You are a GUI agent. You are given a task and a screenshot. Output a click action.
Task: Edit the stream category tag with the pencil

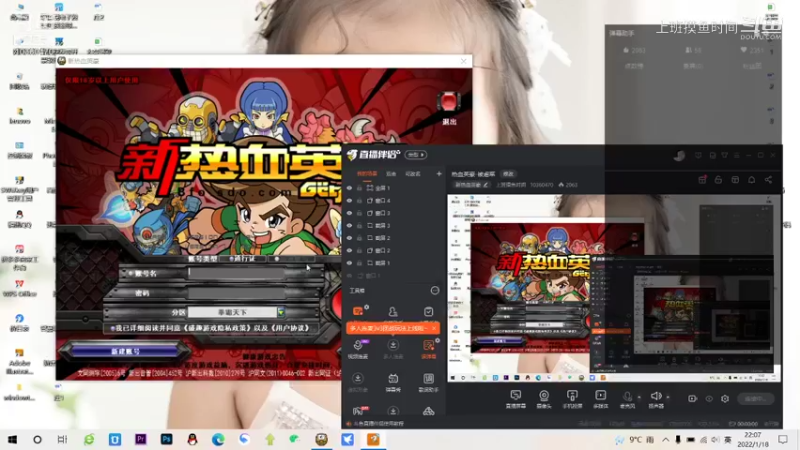pos(486,185)
